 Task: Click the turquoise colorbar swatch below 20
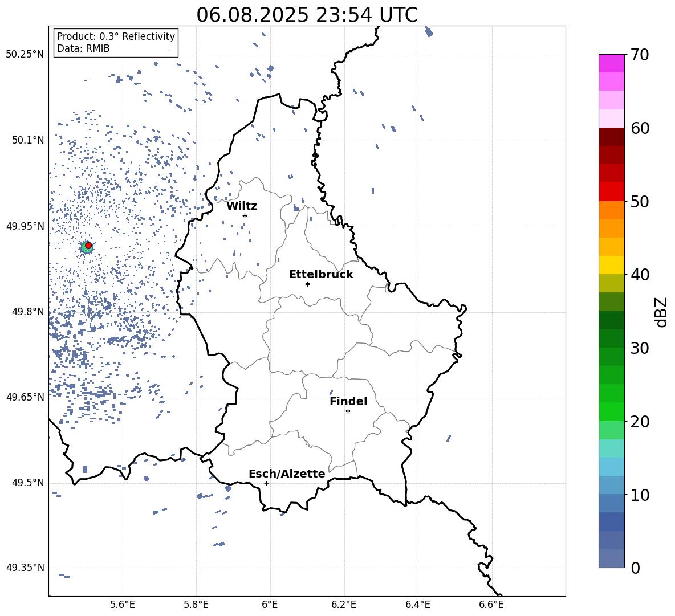click(x=611, y=448)
